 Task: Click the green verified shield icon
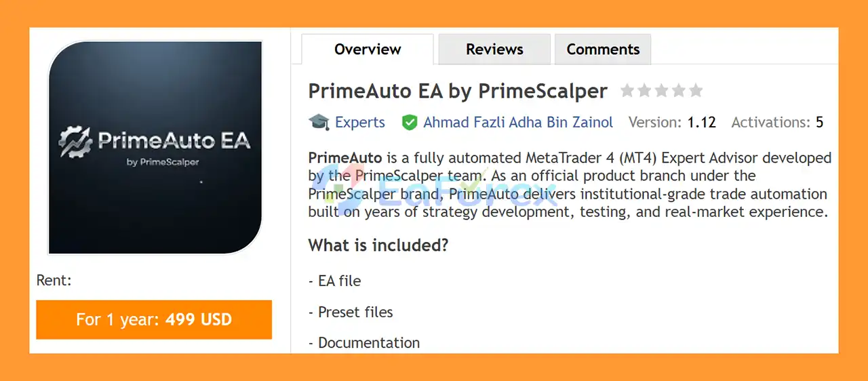[x=409, y=123]
